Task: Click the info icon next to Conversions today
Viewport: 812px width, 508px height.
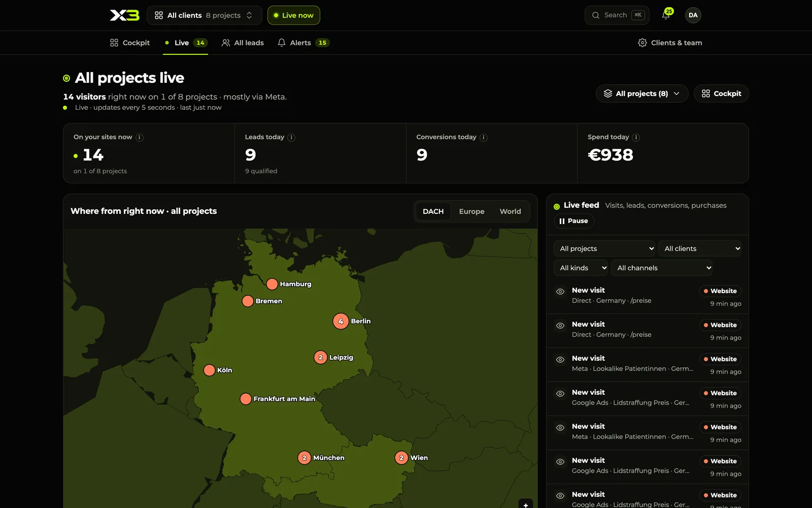Action: point(484,137)
